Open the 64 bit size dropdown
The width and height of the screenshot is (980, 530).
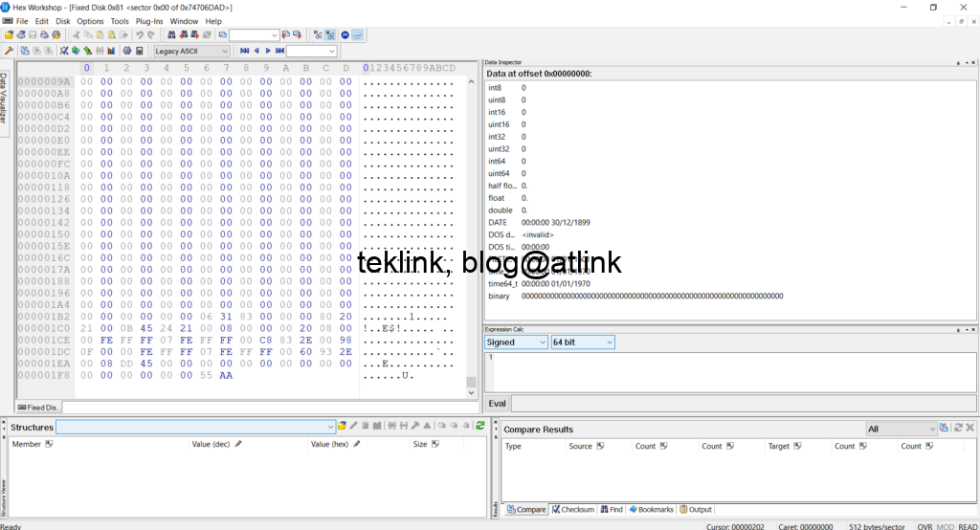point(583,342)
